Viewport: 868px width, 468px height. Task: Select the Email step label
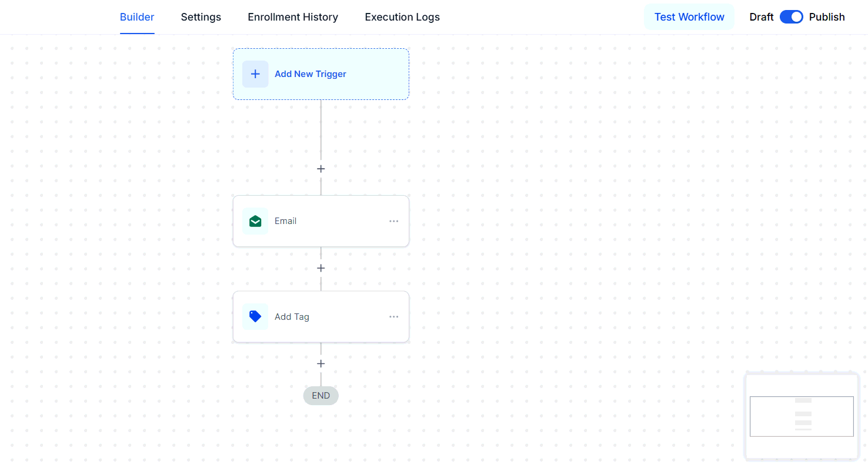point(285,221)
